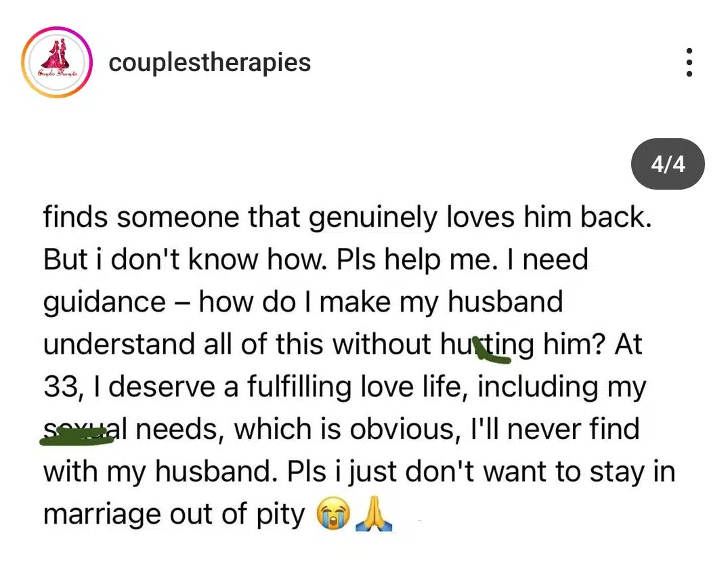Click the couplestherapies username
The width and height of the screenshot is (728, 588).
tap(209, 62)
